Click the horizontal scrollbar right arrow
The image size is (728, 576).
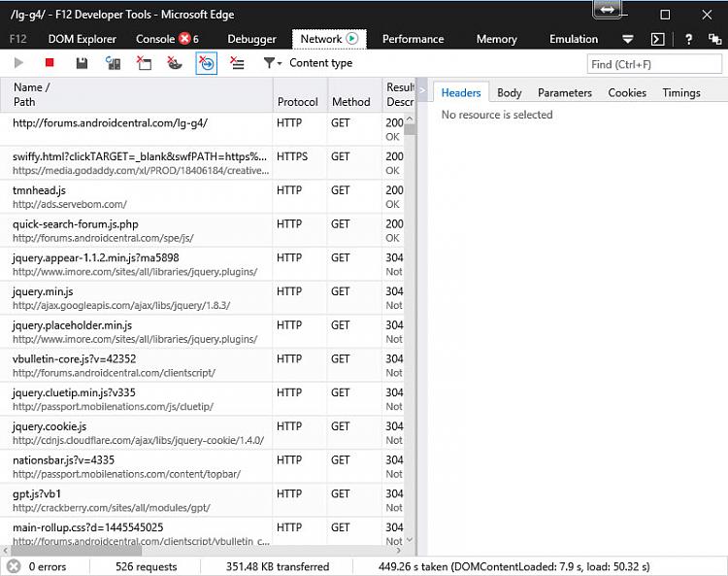tap(399, 551)
